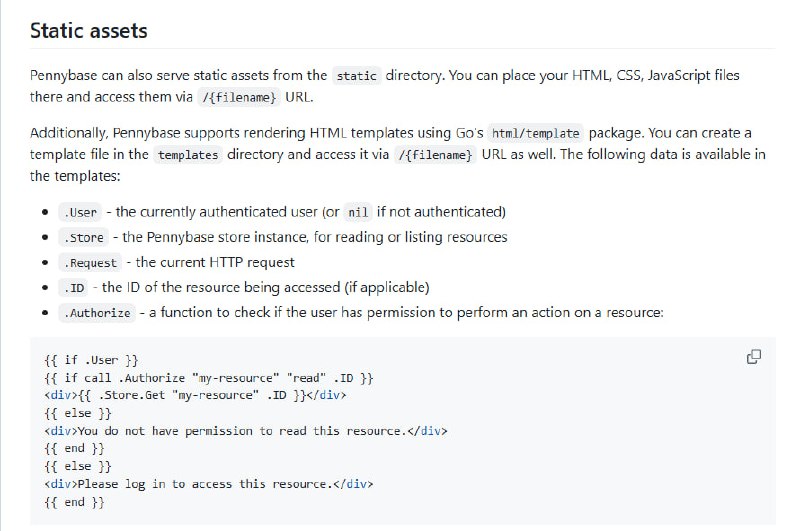The height and width of the screenshot is (531, 800).
Task: Click the first code line "{{ if .User }}"
Action: point(92,359)
